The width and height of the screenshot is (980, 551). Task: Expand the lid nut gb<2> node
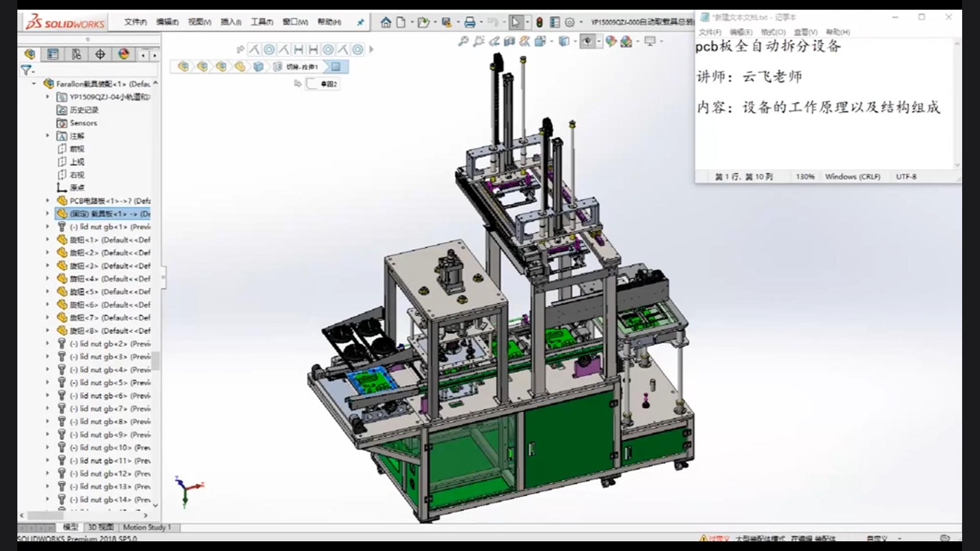point(47,343)
